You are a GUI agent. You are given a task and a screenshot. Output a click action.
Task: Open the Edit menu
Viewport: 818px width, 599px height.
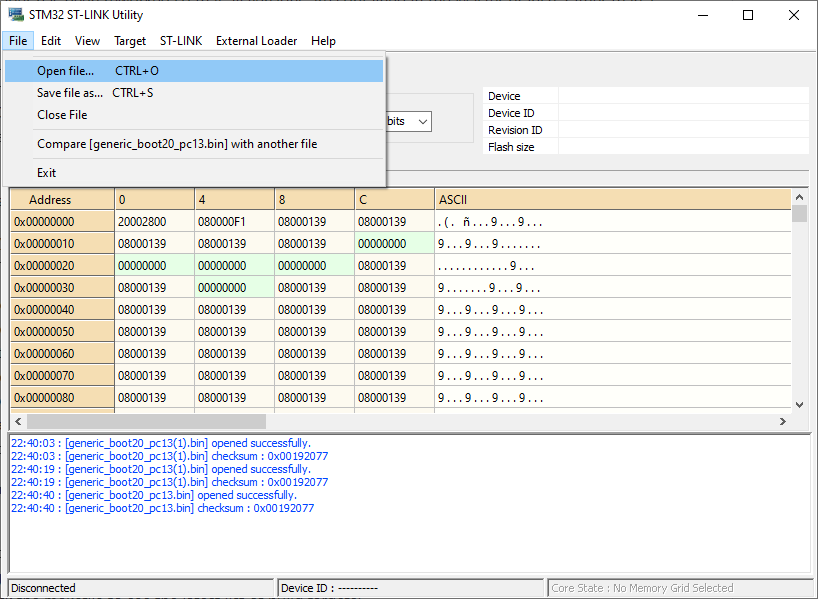[51, 41]
